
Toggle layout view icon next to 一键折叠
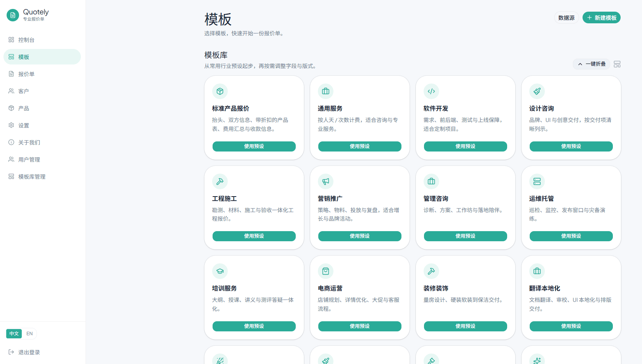click(617, 64)
